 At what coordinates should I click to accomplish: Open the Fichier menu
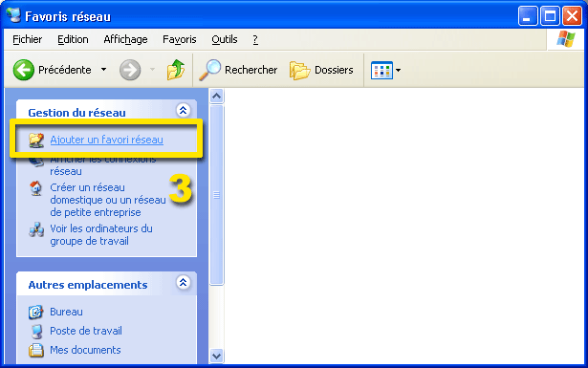tap(28, 39)
